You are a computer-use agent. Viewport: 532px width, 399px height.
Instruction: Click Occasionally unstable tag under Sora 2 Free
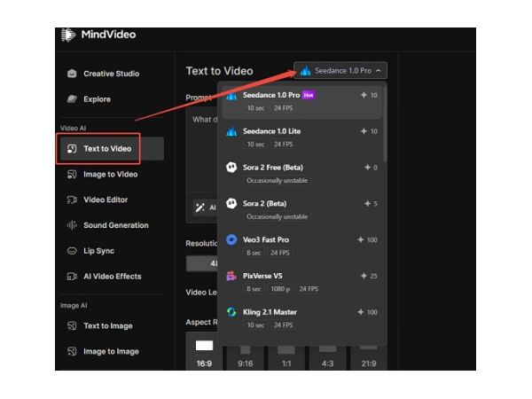(x=278, y=181)
